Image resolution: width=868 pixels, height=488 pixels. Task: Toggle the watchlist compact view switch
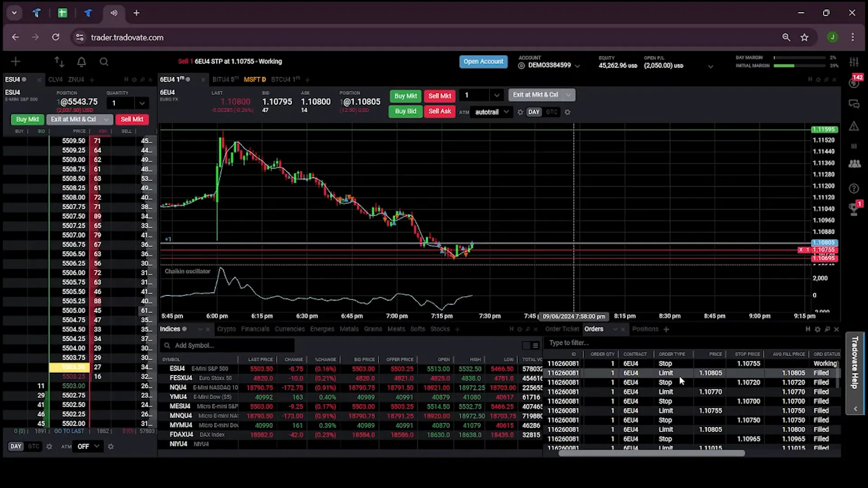(526, 346)
